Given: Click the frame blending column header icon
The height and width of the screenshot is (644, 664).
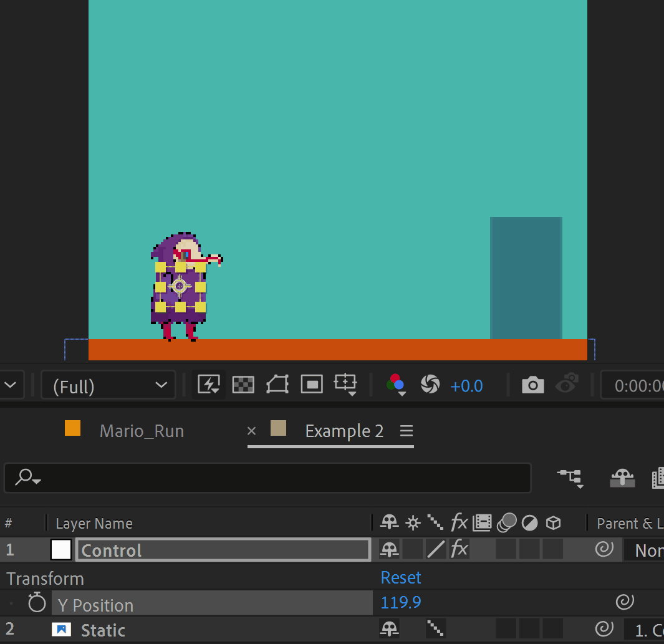Looking at the screenshot, I should (482, 522).
